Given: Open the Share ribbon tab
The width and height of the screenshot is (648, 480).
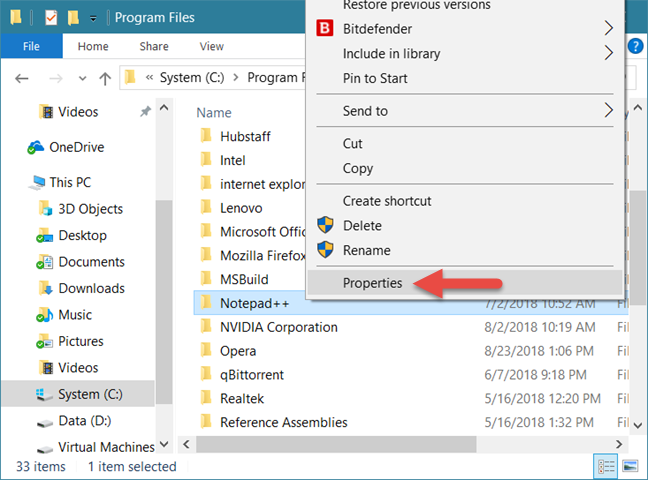Looking at the screenshot, I should pyautogui.click(x=154, y=46).
